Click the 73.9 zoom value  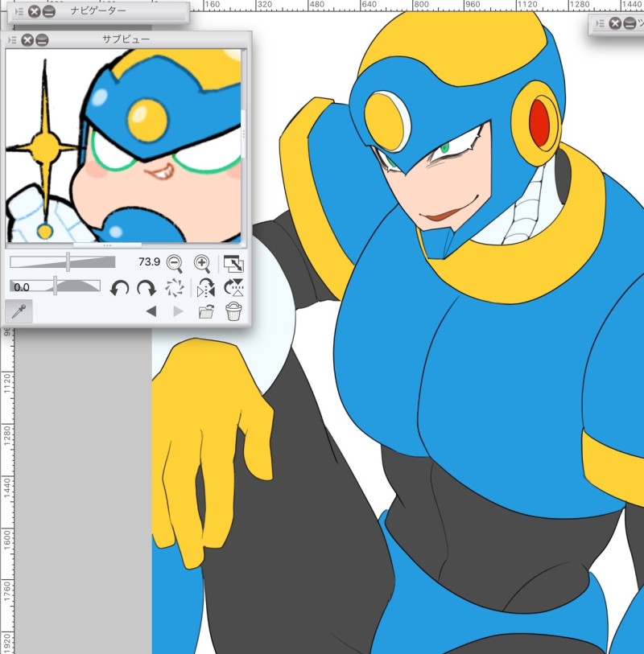tap(149, 261)
